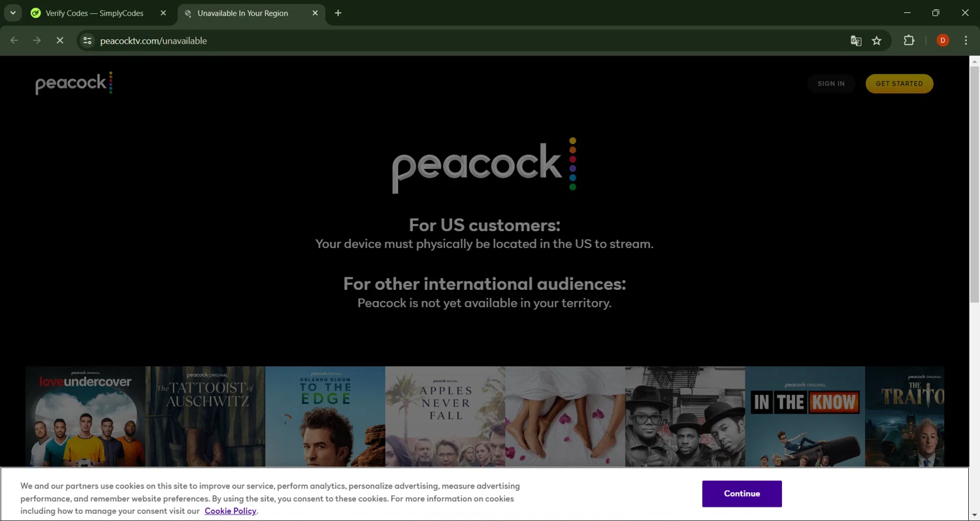Screen dimensions: 980x521
Task: Open the black-and-white hats trio poster
Action: [685, 417]
